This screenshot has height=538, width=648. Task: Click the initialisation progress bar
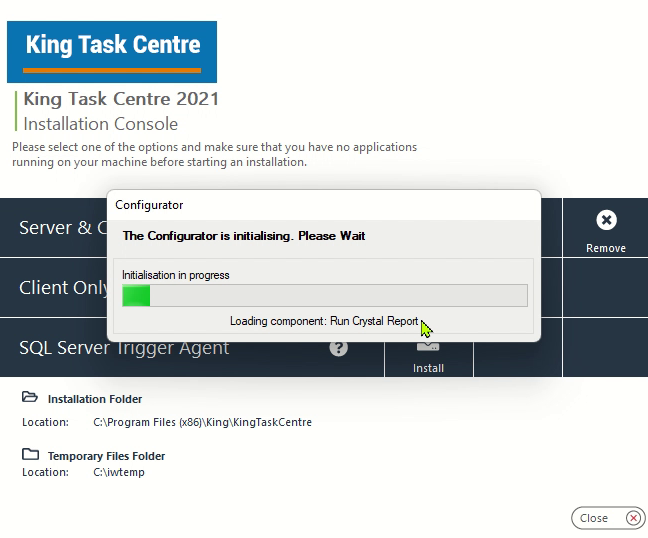(x=325, y=295)
